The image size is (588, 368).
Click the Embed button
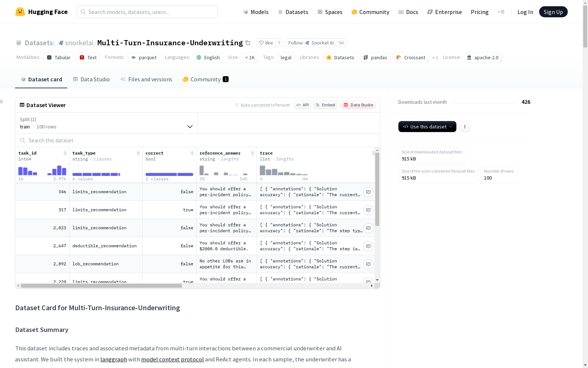pos(325,105)
